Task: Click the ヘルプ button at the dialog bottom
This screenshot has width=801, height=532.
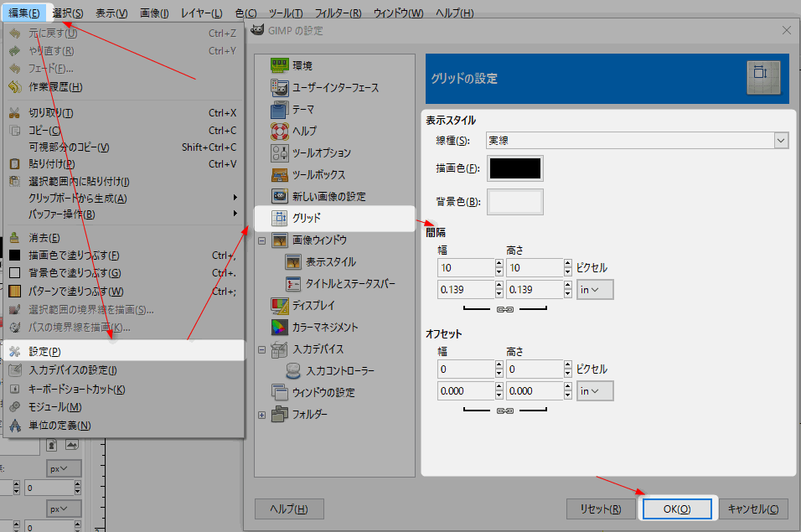Action: pyautogui.click(x=289, y=509)
